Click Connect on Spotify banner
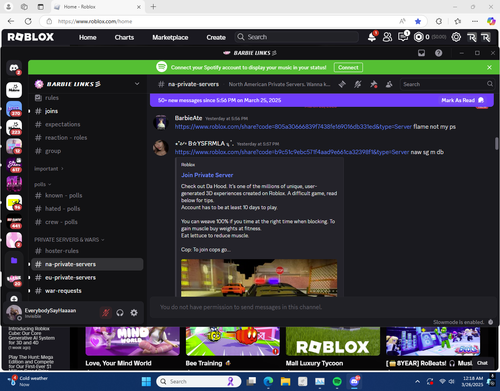This screenshot has width=500, height=391. click(x=348, y=67)
